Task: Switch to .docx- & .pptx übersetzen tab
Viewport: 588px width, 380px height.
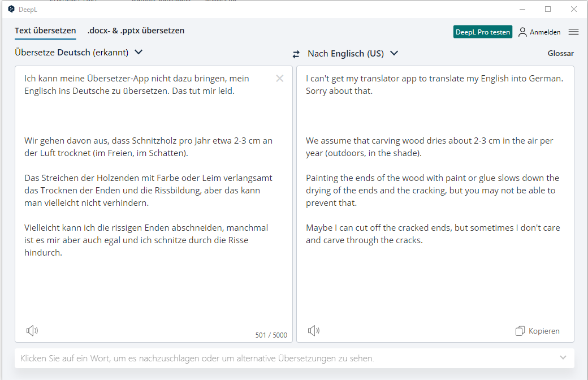Action: click(x=136, y=31)
